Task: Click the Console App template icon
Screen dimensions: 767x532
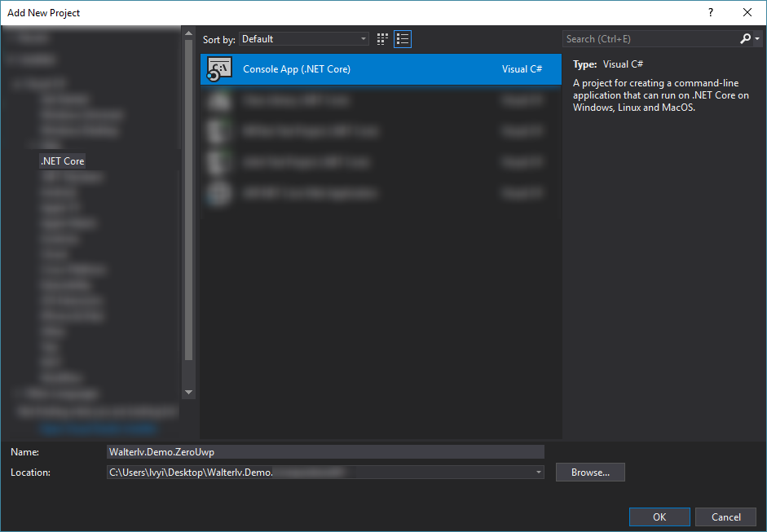Action: click(219, 69)
